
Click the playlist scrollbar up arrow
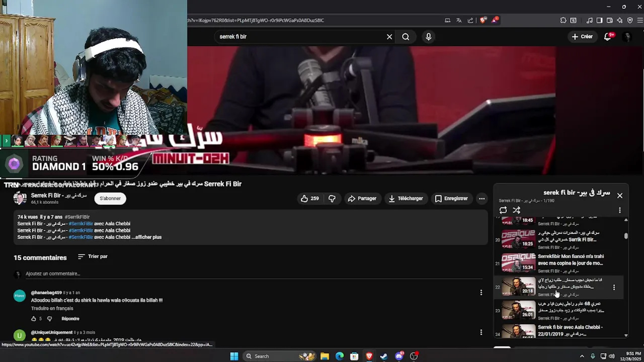pyautogui.click(x=626, y=220)
